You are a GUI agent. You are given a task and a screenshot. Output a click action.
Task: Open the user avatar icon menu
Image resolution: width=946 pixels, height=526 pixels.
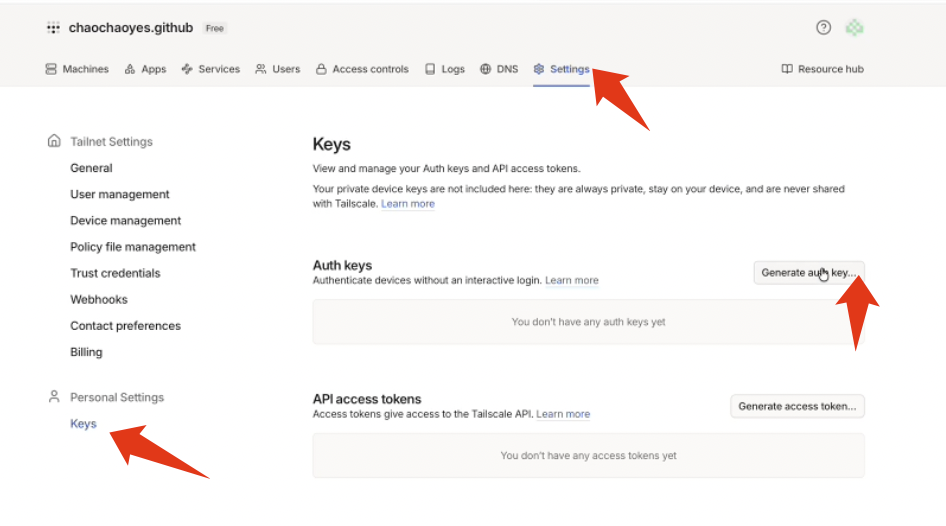854,28
